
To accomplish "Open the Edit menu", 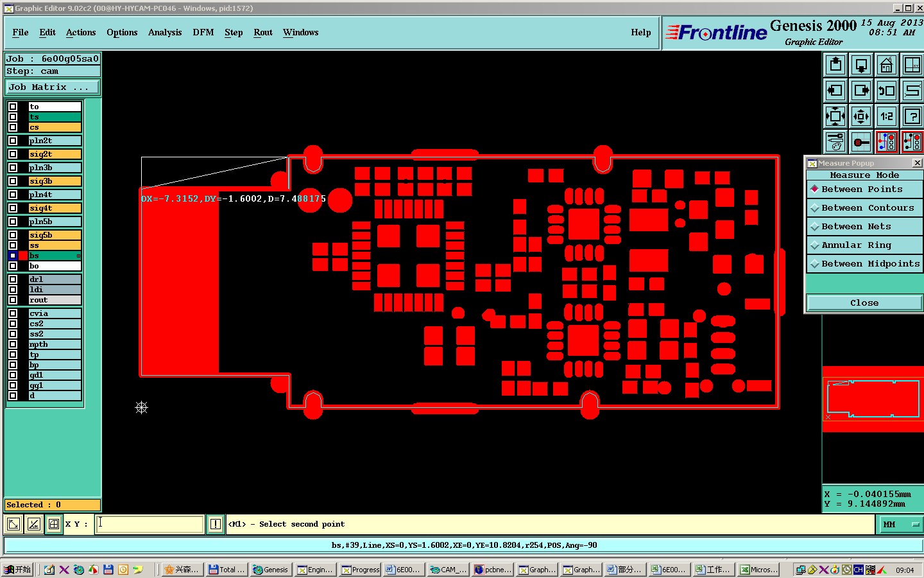I will coord(47,32).
